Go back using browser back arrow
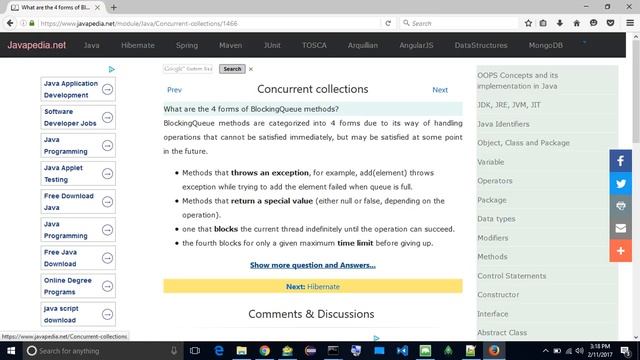The height and width of the screenshot is (360, 640). click(10, 23)
